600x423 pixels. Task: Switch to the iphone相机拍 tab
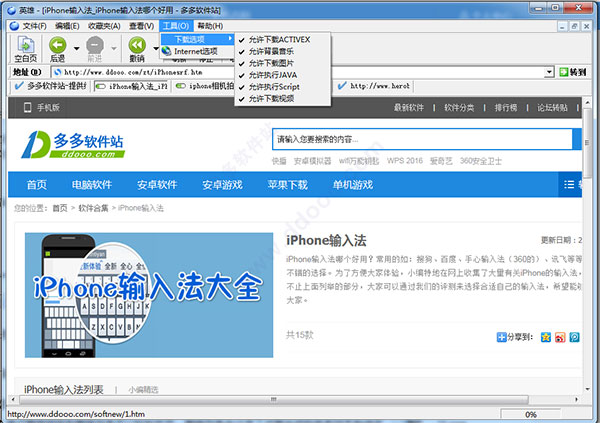coord(204,86)
